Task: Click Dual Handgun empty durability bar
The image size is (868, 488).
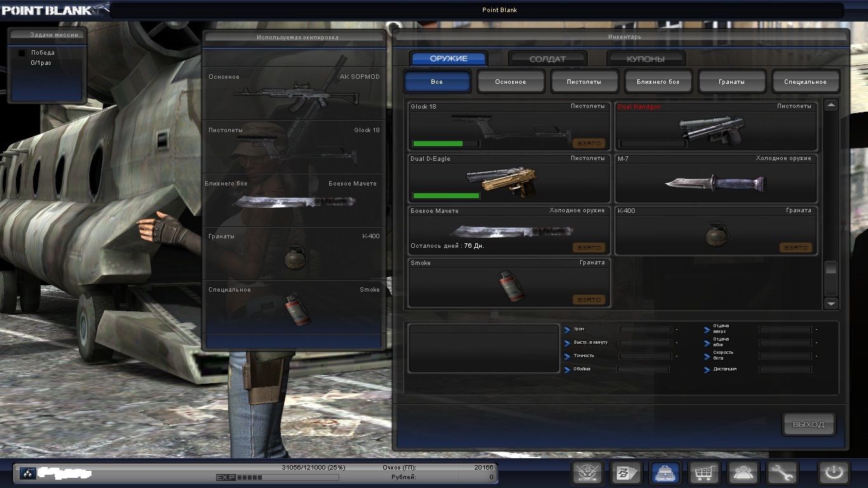Action: click(x=653, y=144)
